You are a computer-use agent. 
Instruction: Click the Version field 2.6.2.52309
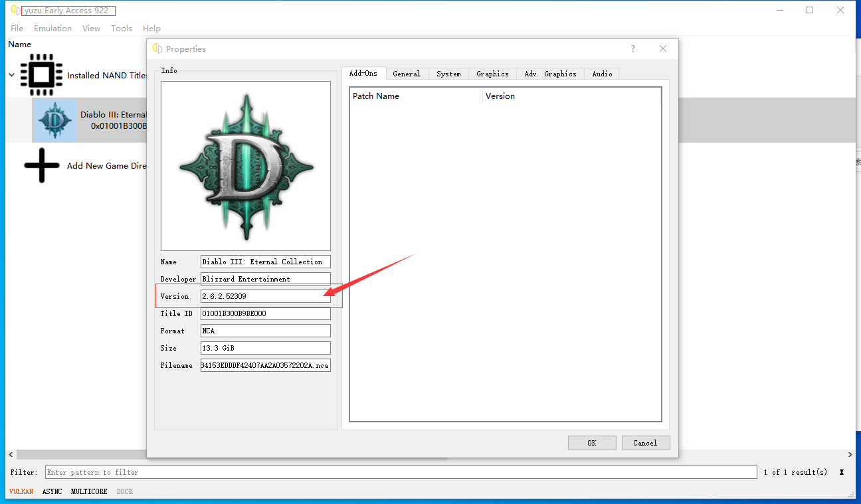coord(265,296)
